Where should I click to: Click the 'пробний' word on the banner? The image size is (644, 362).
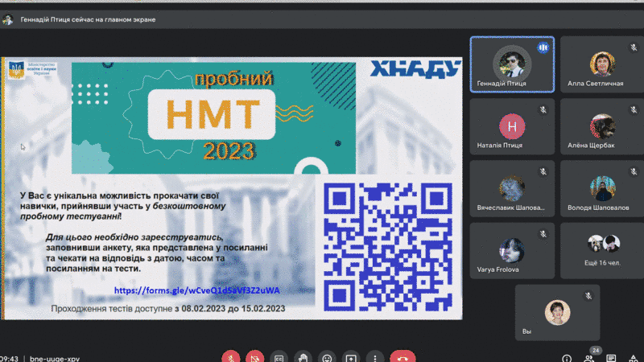(233, 78)
